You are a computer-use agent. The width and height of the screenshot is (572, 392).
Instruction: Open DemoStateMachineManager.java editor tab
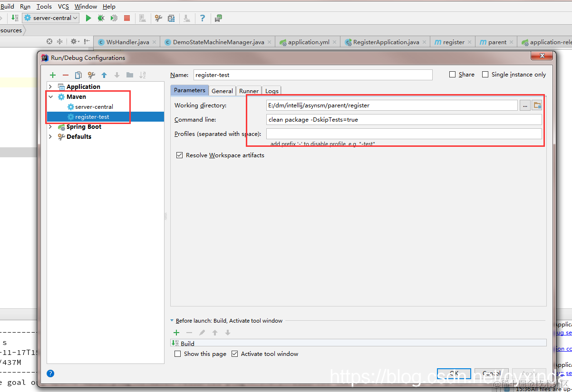[x=218, y=42]
